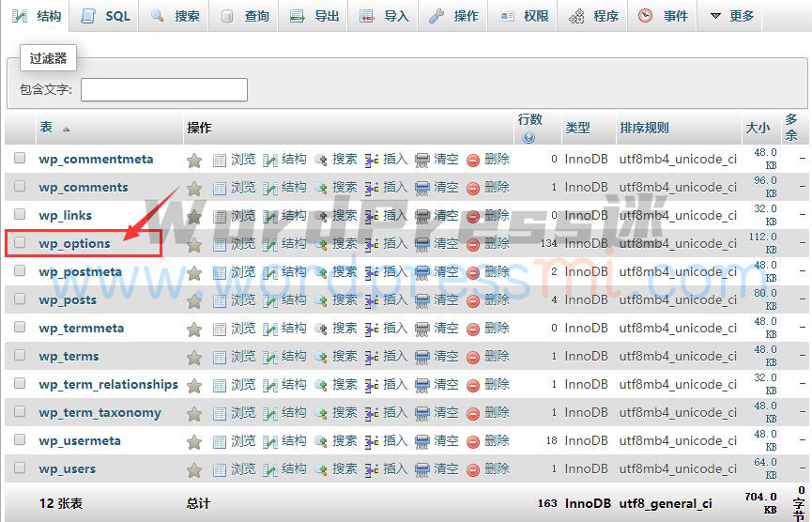Click search icon for wp_terms row
This screenshot has width=812, height=522.
click(x=320, y=358)
